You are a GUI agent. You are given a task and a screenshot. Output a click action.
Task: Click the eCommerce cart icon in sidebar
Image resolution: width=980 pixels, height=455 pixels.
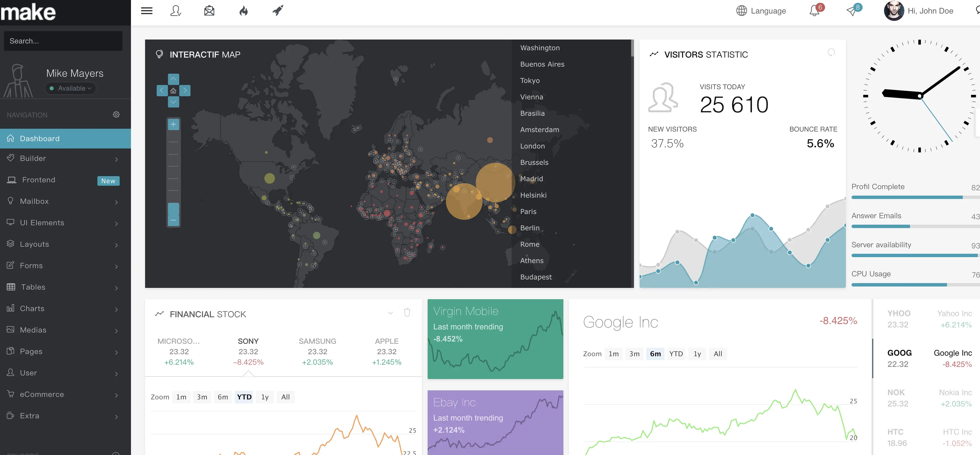pyautogui.click(x=11, y=394)
